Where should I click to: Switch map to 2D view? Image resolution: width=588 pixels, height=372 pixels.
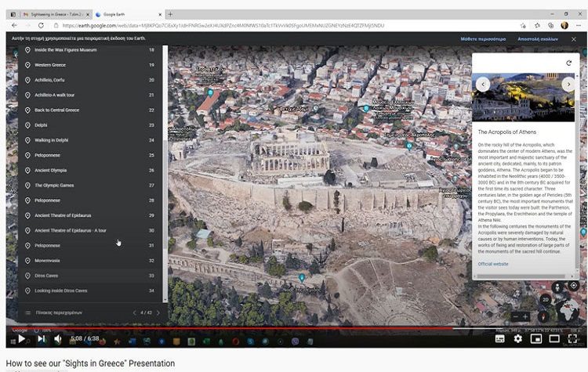pyautogui.click(x=546, y=298)
